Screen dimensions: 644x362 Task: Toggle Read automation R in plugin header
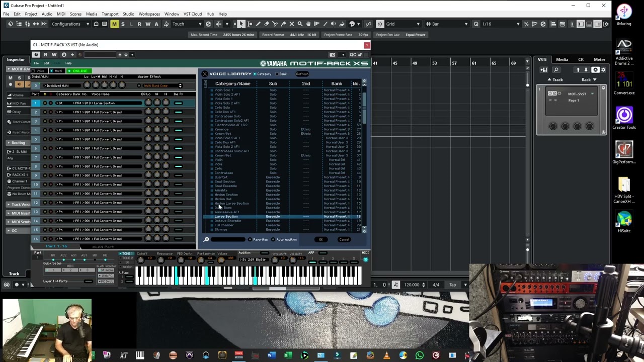[x=45, y=54]
